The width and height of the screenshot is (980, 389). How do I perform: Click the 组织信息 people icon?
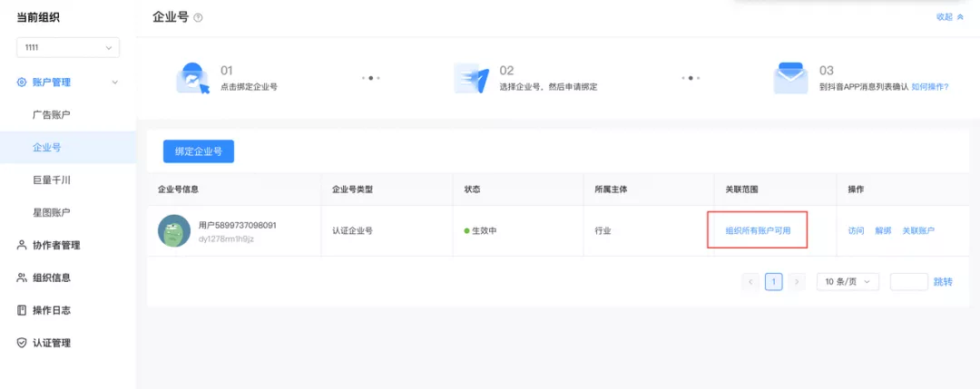22,277
